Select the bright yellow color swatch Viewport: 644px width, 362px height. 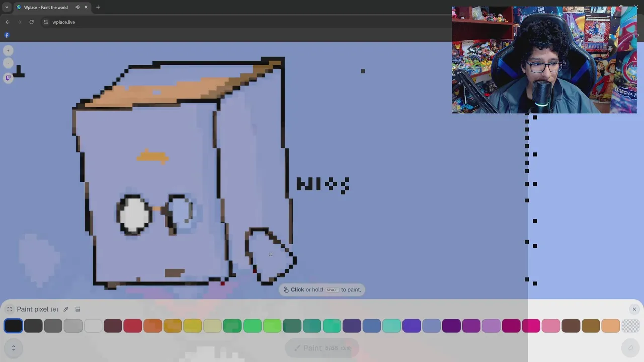[x=192, y=326]
